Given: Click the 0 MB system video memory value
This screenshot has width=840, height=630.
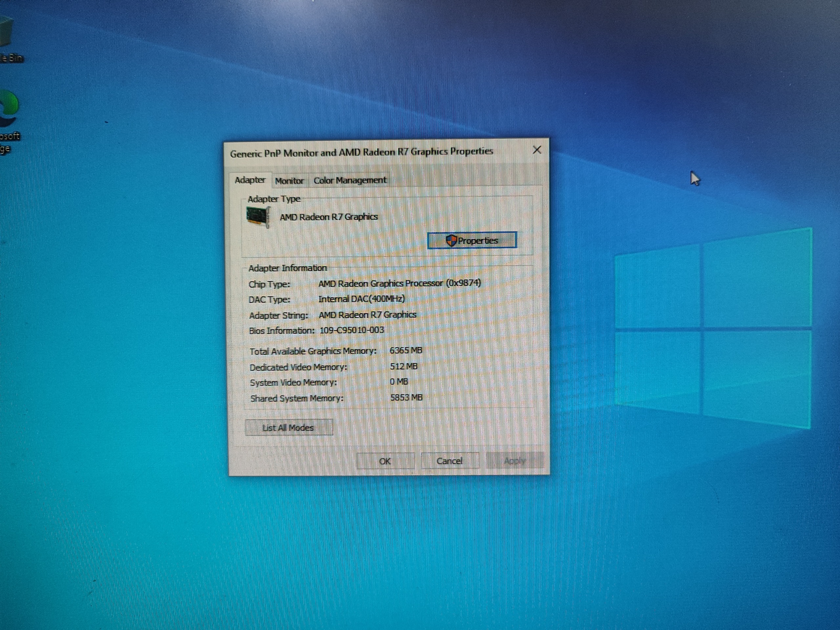Looking at the screenshot, I should click(399, 382).
